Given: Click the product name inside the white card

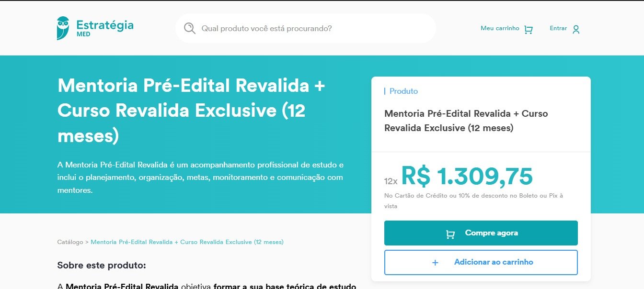Looking at the screenshot, I should (x=466, y=121).
